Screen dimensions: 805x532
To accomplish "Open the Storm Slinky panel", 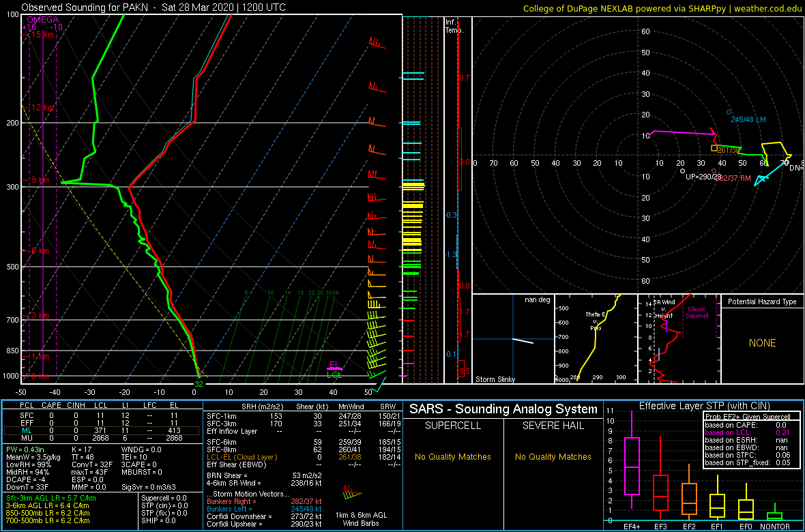I will (x=513, y=338).
